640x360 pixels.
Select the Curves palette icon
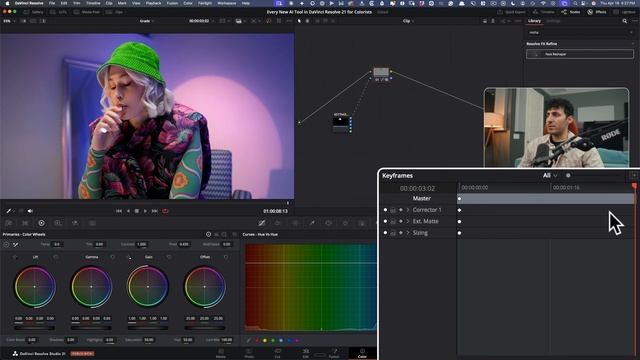pyautogui.click(x=262, y=223)
